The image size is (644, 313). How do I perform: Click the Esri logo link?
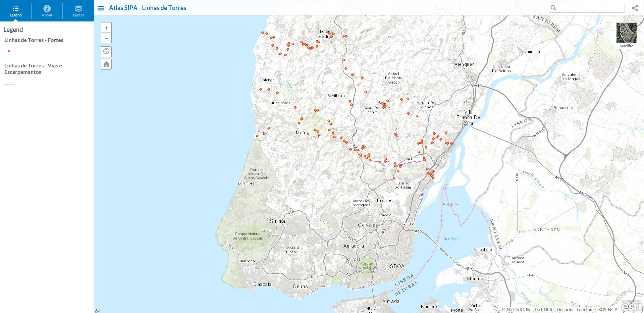tap(632, 306)
